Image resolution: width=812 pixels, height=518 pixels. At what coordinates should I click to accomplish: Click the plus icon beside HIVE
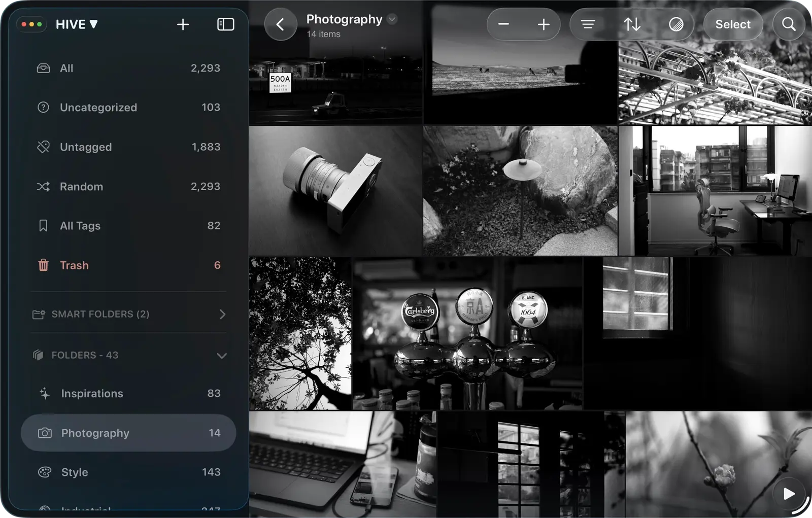point(183,24)
